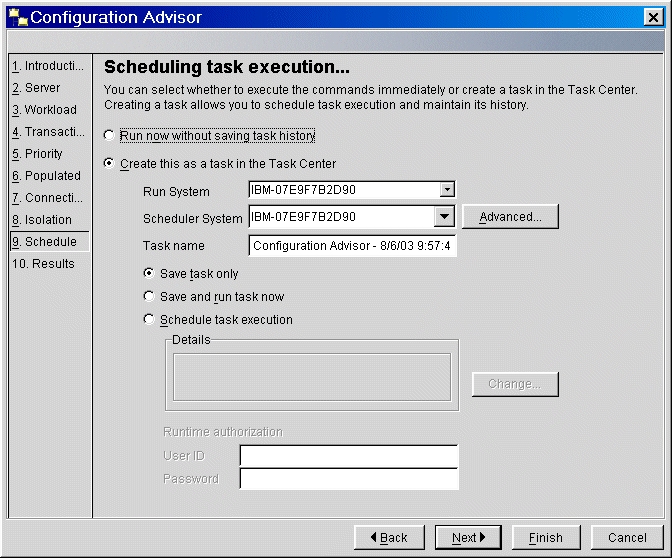Open the Scheduler System dropdown arrow
This screenshot has height=558, width=672.
(x=445, y=216)
